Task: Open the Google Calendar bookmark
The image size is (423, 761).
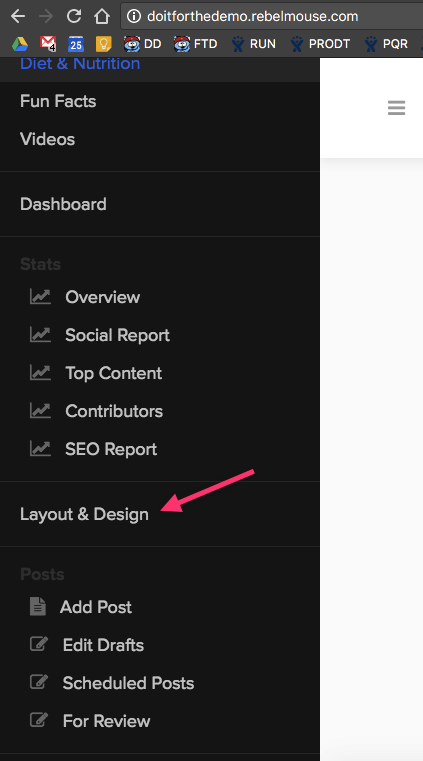Action: [76, 44]
